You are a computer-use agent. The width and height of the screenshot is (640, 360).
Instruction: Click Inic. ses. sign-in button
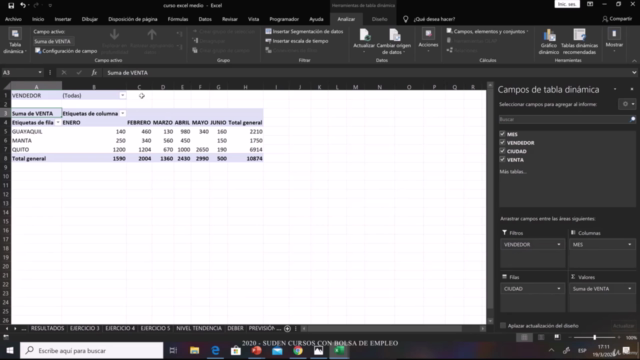567,4
